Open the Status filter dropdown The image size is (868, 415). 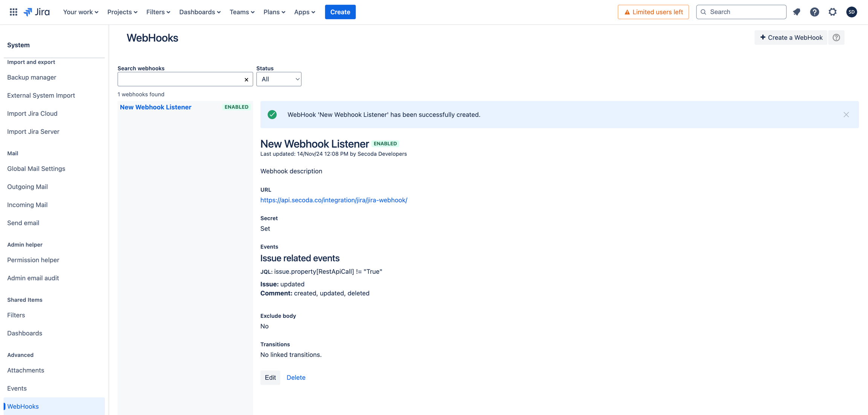(279, 79)
